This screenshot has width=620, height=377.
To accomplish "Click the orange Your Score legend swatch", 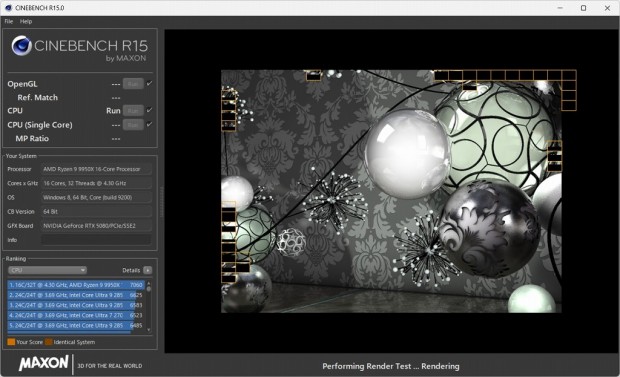I will (11, 342).
